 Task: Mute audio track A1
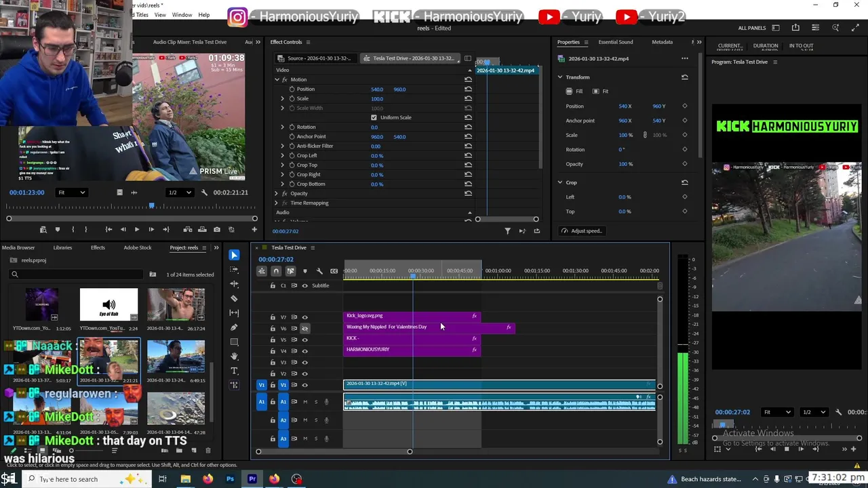(305, 402)
